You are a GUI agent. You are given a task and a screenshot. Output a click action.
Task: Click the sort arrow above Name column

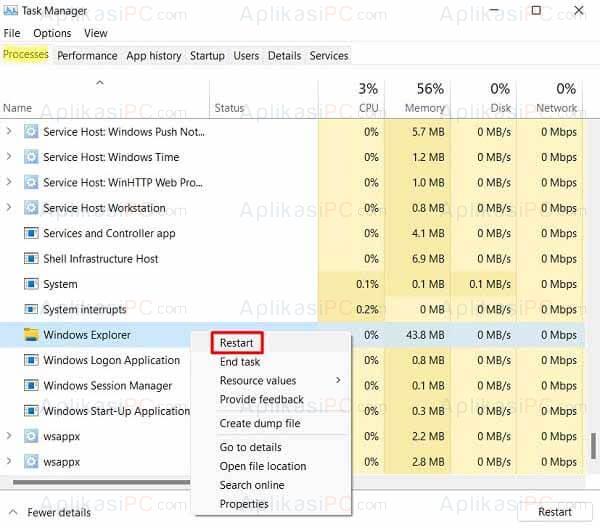[x=100, y=83]
